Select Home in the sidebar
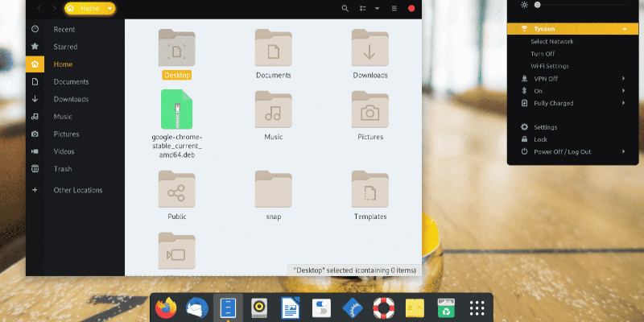The height and width of the screenshot is (322, 644). [75, 64]
